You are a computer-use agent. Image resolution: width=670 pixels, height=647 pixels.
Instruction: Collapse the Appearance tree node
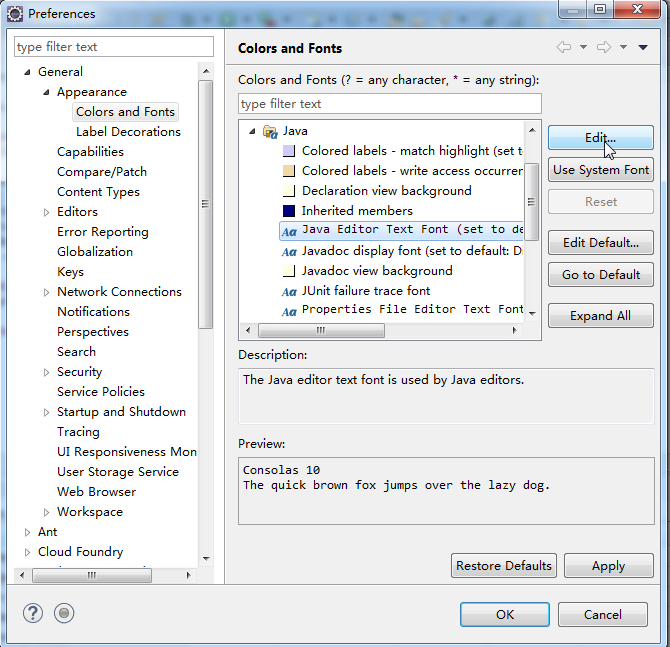coord(46,92)
